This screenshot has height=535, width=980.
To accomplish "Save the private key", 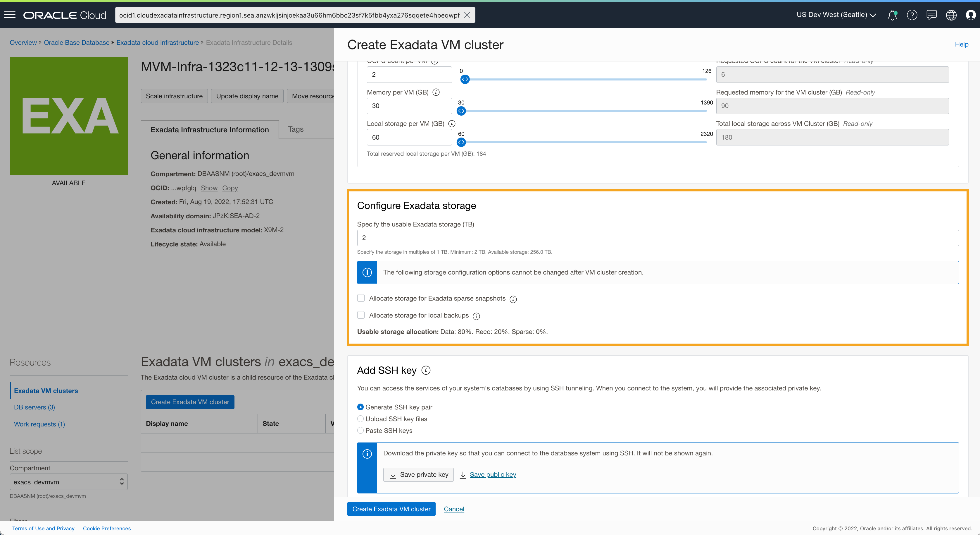I will click(418, 474).
